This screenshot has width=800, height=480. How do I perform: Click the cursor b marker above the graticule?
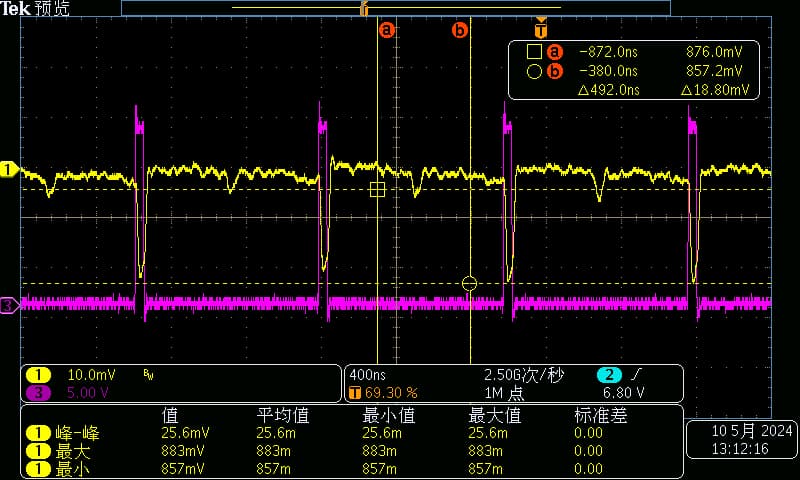(x=460, y=30)
